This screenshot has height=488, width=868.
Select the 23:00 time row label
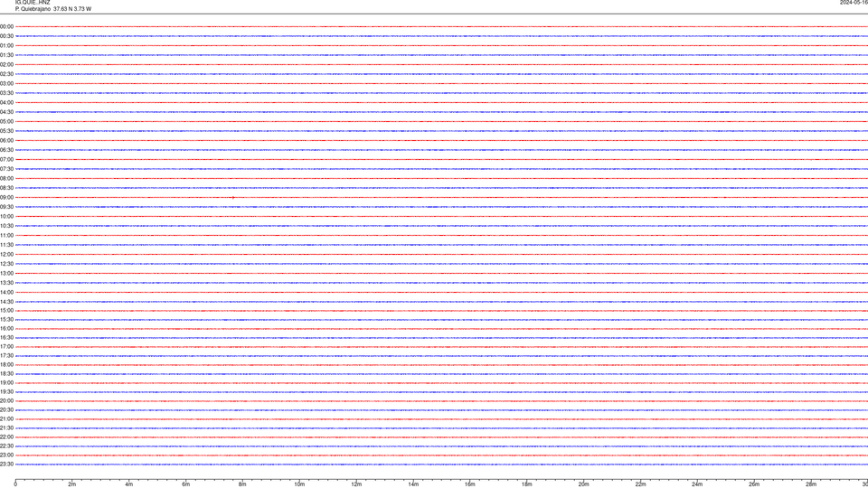[6, 455]
